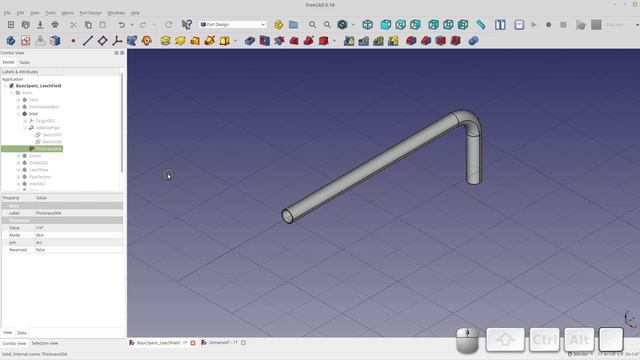
Task: Click the Top view cube icon
Action: pos(400,24)
